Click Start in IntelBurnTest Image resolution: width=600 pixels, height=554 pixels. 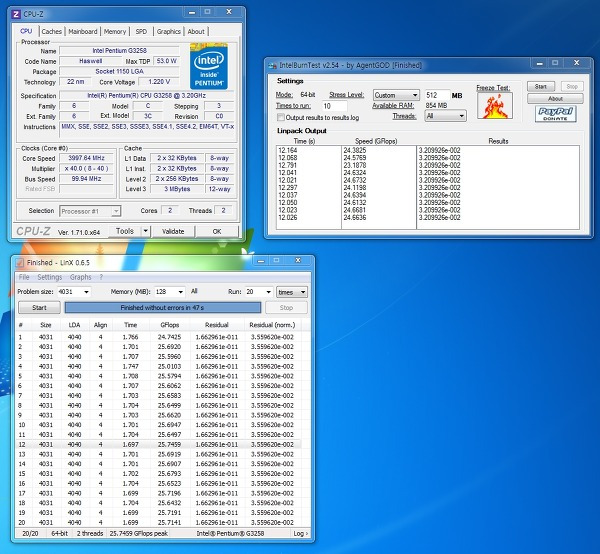pos(541,86)
